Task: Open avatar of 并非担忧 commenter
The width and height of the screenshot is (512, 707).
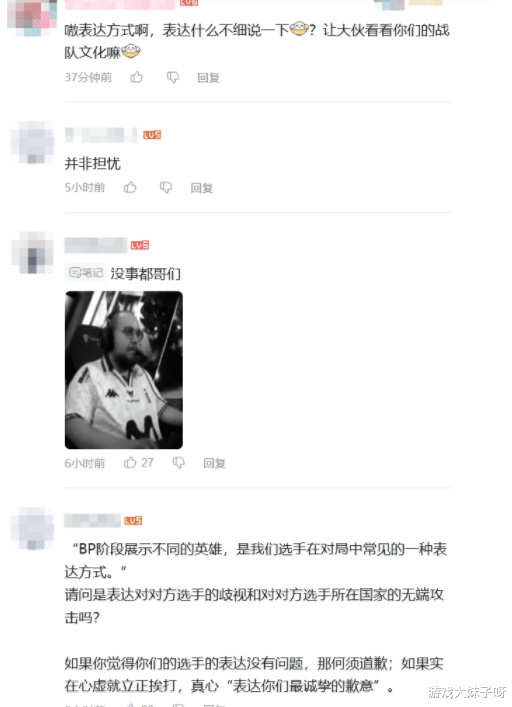Action: coord(33,142)
